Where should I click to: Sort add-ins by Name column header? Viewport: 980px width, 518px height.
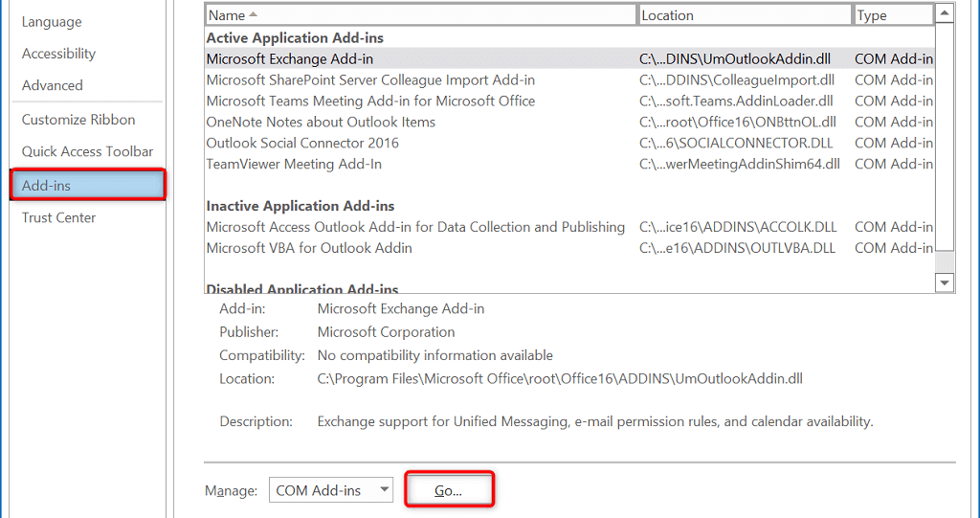[x=421, y=15]
